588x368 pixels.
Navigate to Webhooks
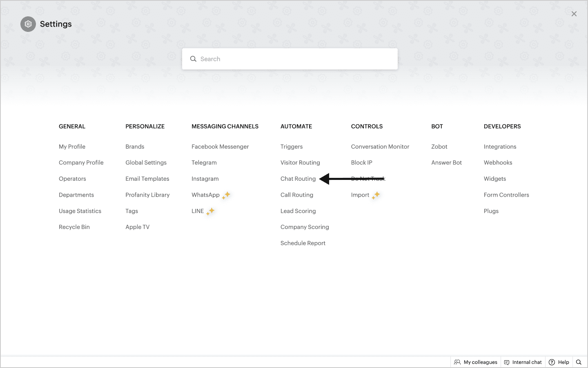[498, 163]
